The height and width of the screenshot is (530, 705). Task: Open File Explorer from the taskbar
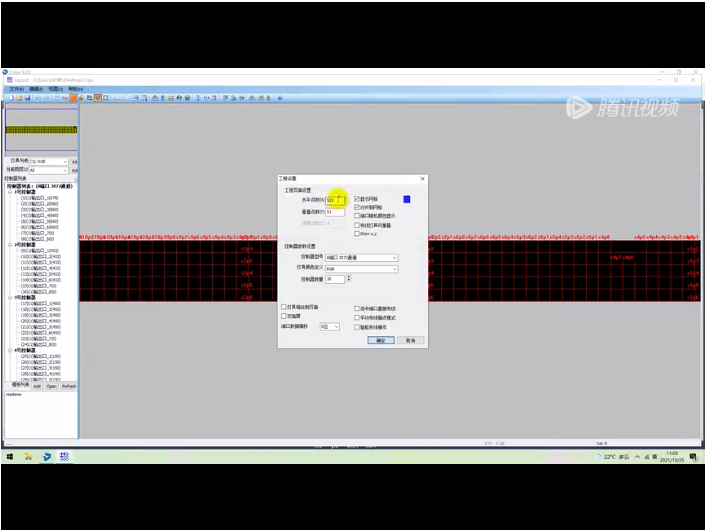28,456
